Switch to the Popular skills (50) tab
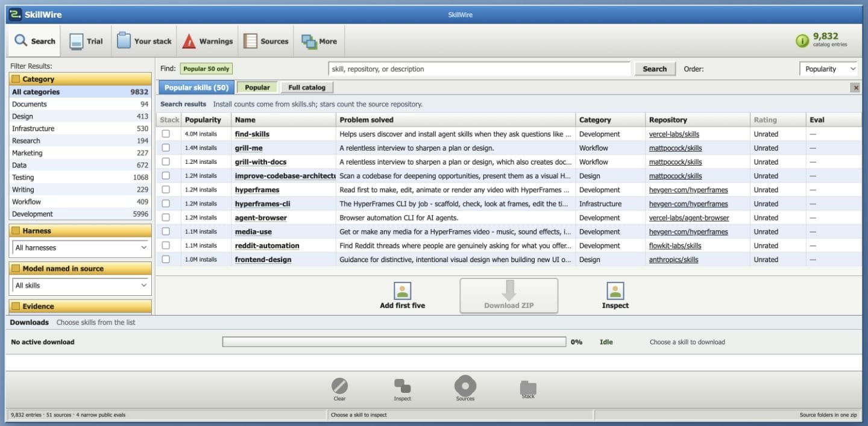This screenshot has height=426, width=868. (197, 87)
